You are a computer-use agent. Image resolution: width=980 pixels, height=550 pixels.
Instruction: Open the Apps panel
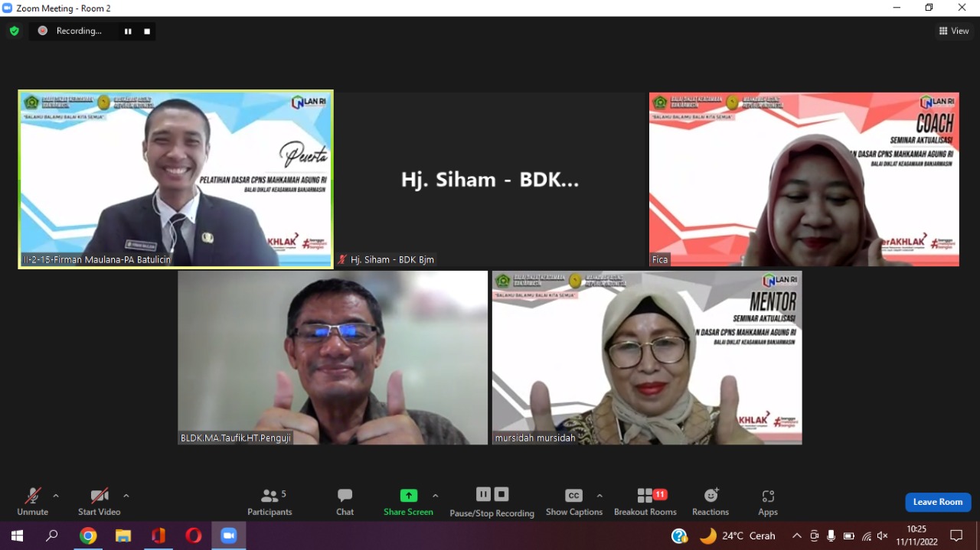coord(768,502)
